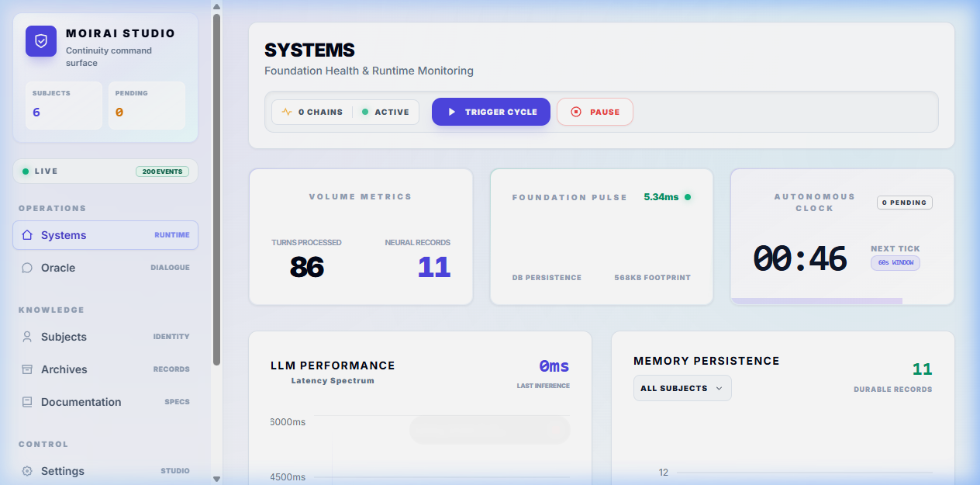The height and width of the screenshot is (485, 980).
Task: Click the neural records value 11
Action: (x=434, y=267)
